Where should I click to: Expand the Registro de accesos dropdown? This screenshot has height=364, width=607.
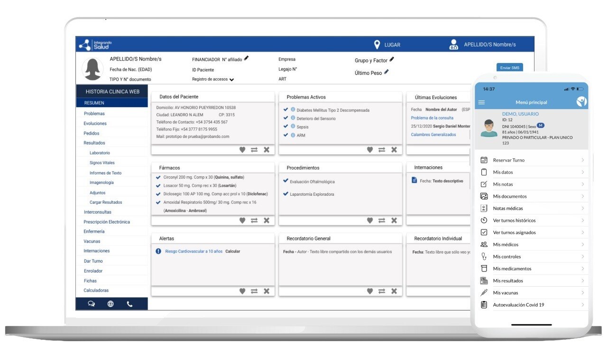232,80
